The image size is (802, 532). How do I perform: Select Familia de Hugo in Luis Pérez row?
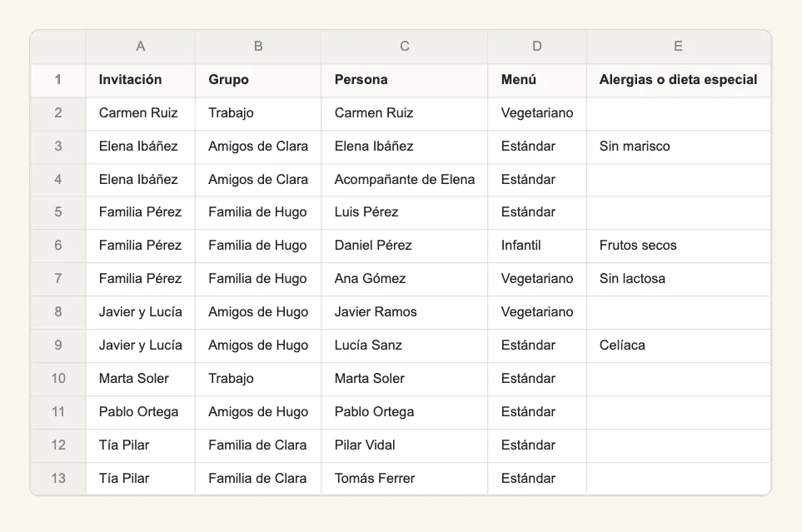(x=258, y=212)
